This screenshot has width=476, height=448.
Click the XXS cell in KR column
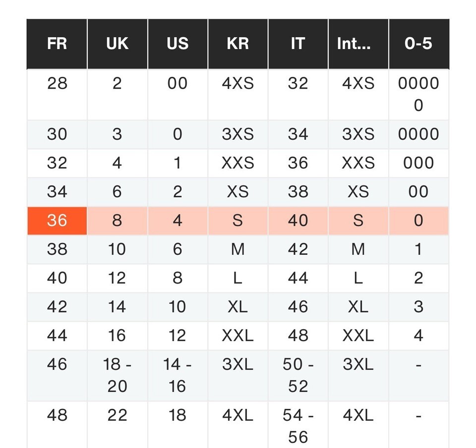pyautogui.click(x=238, y=163)
